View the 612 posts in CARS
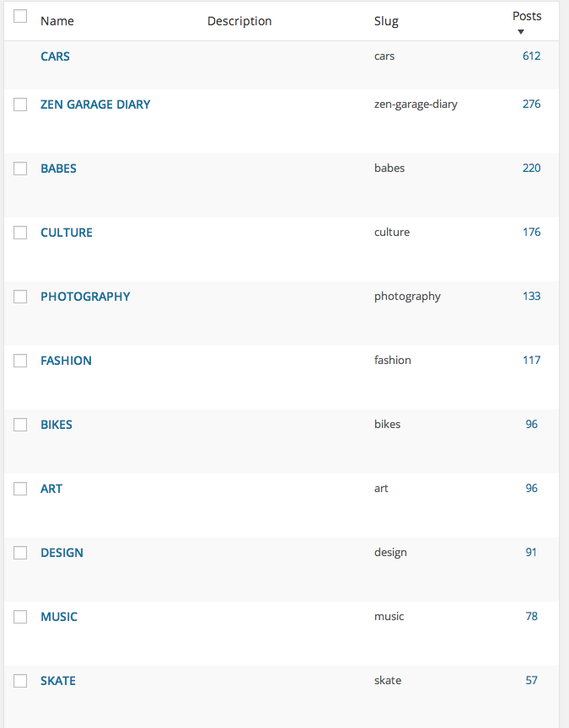569x728 pixels. pos(531,56)
